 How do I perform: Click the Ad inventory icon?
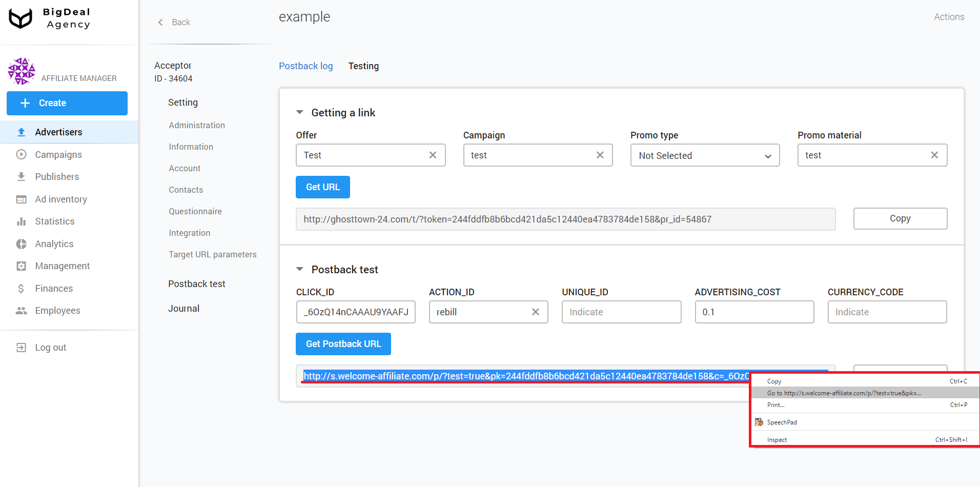coord(21,199)
